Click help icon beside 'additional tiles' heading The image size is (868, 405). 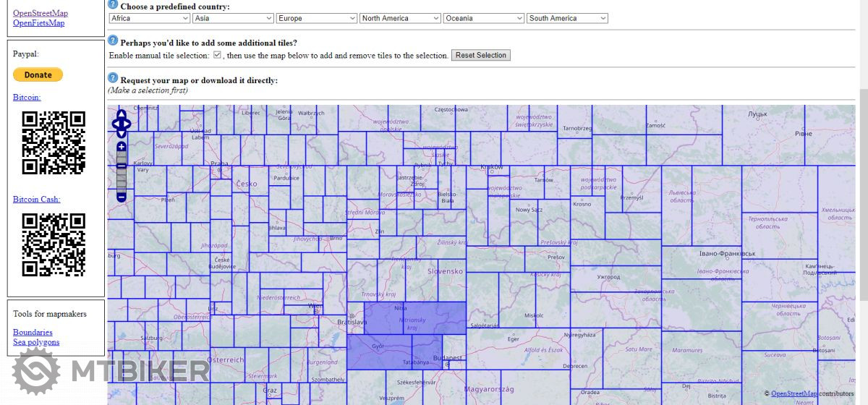(x=113, y=41)
